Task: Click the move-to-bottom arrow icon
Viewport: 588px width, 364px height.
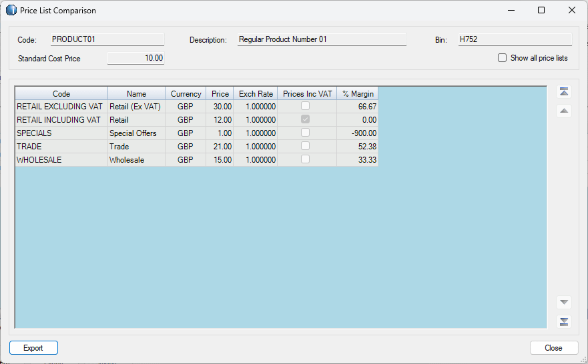Action: coord(564,322)
